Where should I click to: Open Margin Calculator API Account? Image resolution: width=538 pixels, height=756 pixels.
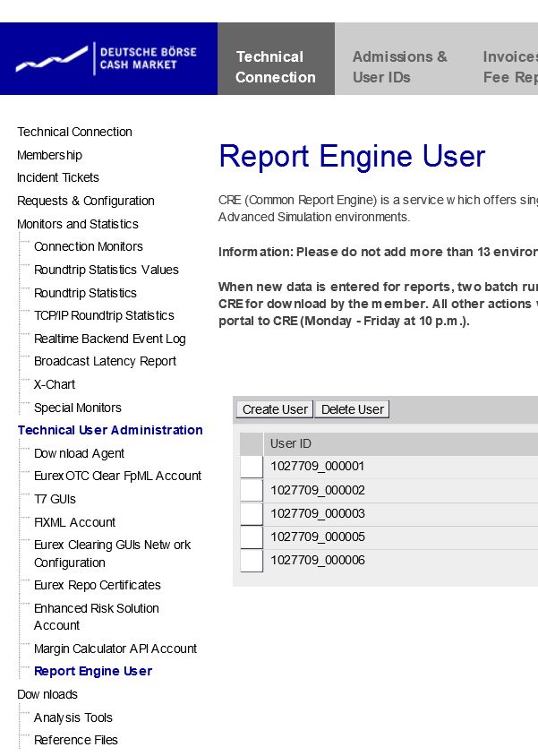point(115,649)
